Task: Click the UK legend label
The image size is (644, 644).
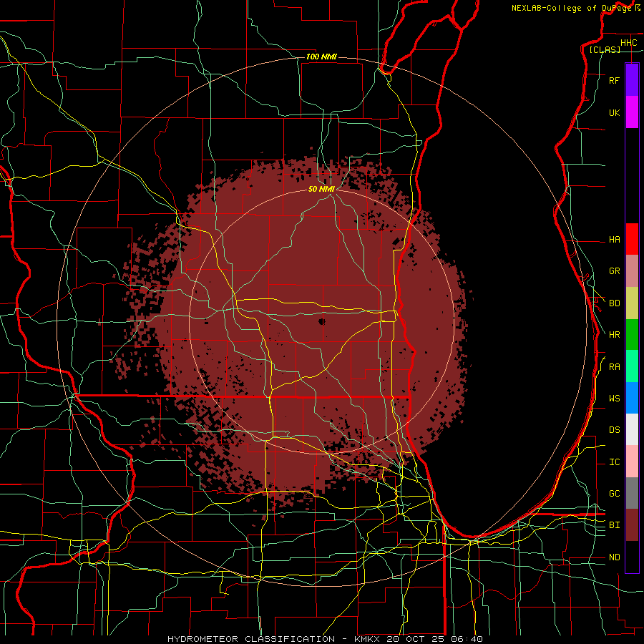Action: [614, 113]
